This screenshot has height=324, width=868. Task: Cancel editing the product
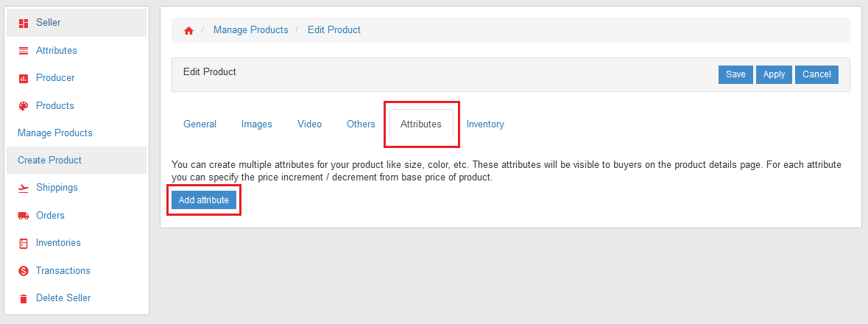tap(816, 74)
